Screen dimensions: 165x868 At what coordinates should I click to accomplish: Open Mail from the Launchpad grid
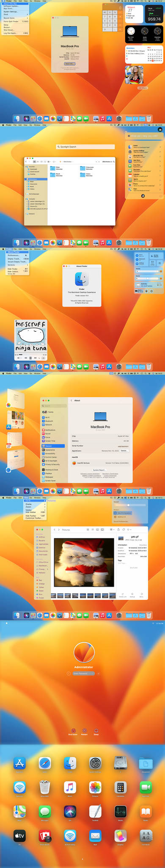95,836
